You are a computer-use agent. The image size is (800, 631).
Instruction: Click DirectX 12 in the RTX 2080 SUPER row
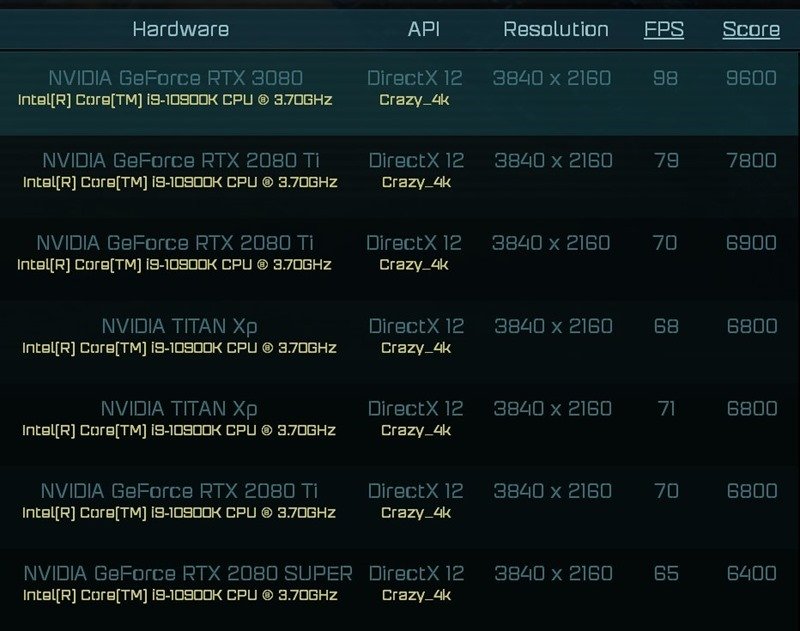tap(416, 574)
